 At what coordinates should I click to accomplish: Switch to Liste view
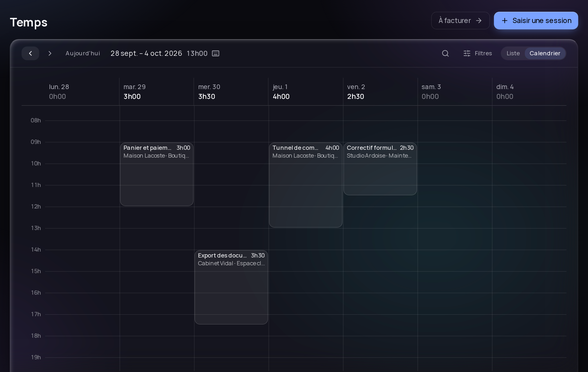point(513,53)
